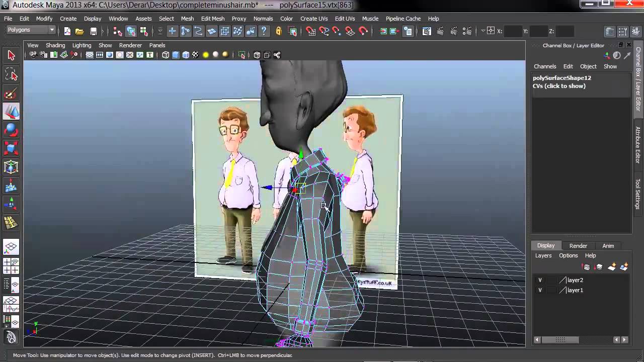Create a new scene from shelf toolbar

tap(67, 31)
